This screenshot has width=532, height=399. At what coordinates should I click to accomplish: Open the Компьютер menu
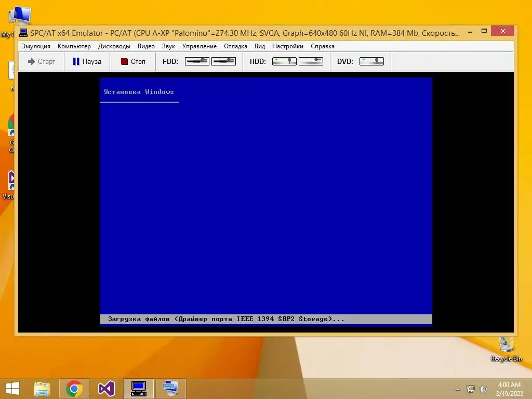point(74,46)
